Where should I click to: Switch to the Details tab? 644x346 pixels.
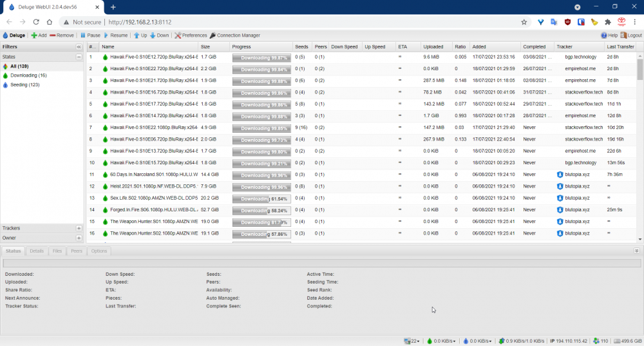(37, 251)
